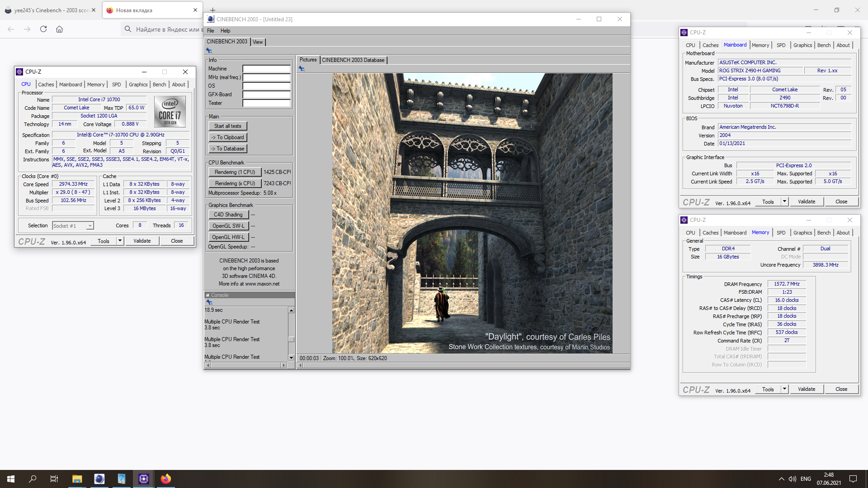The image size is (868, 488).
Task: Go forward in the browser
Action: [x=27, y=29]
